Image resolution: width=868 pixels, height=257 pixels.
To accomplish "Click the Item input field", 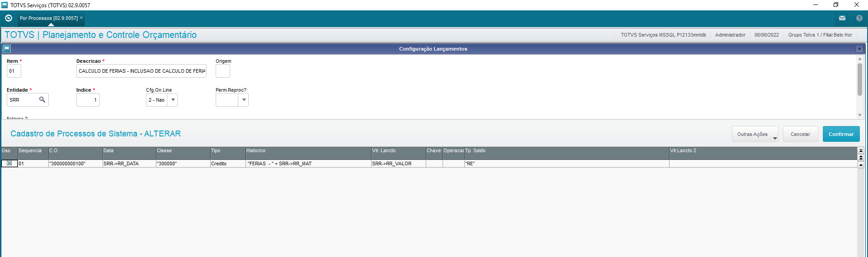I will tap(14, 71).
